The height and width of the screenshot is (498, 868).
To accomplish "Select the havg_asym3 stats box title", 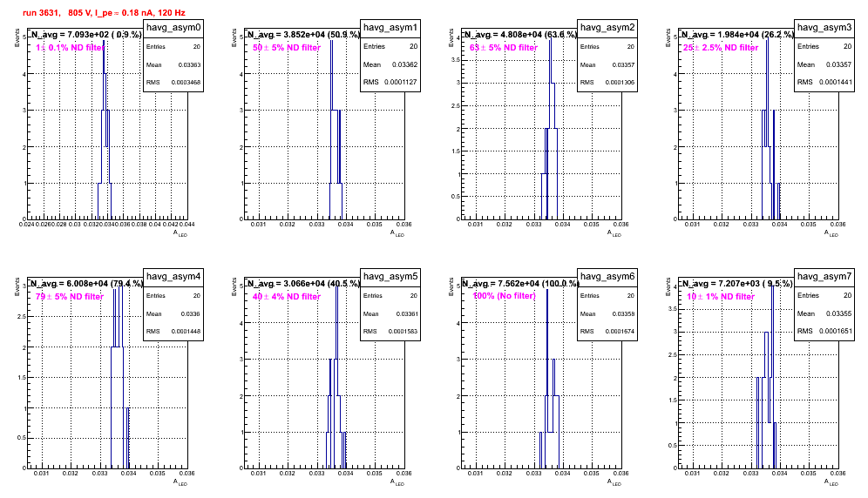I will point(824,28).
